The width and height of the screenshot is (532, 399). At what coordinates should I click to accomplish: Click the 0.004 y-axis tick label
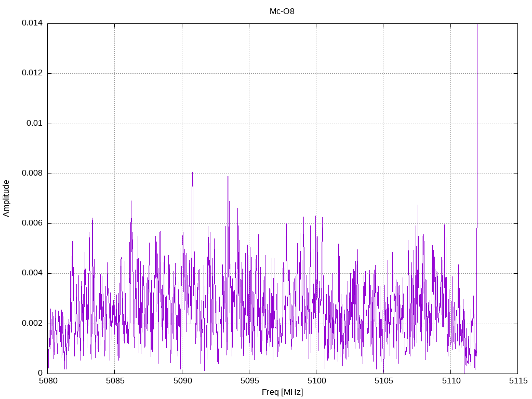point(32,273)
